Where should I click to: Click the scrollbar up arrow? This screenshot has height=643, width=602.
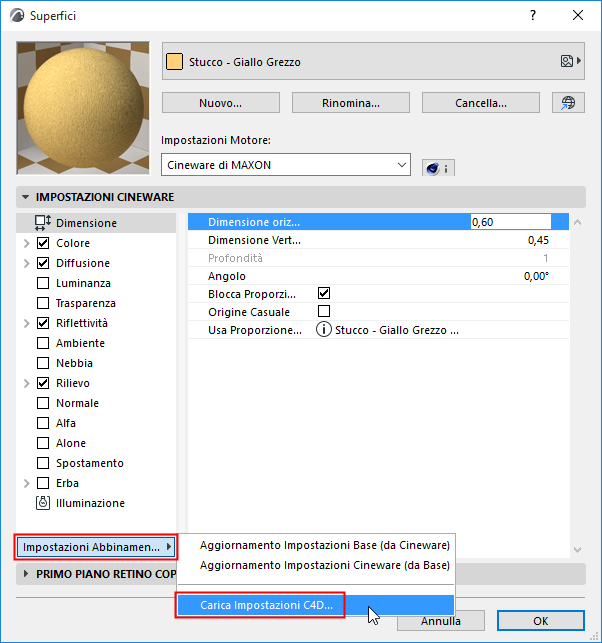click(577, 222)
